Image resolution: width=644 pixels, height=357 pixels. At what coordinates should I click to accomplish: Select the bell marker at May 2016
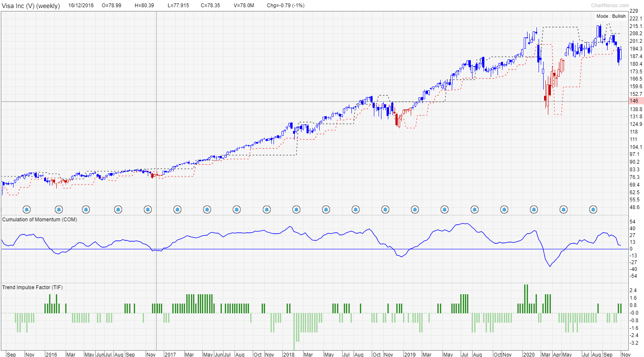click(x=86, y=209)
